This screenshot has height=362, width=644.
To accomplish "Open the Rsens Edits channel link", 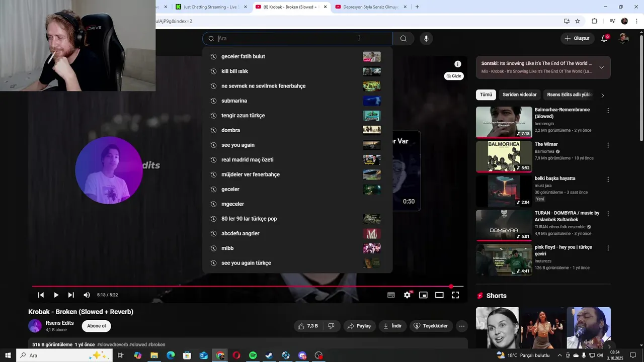I will (60, 323).
